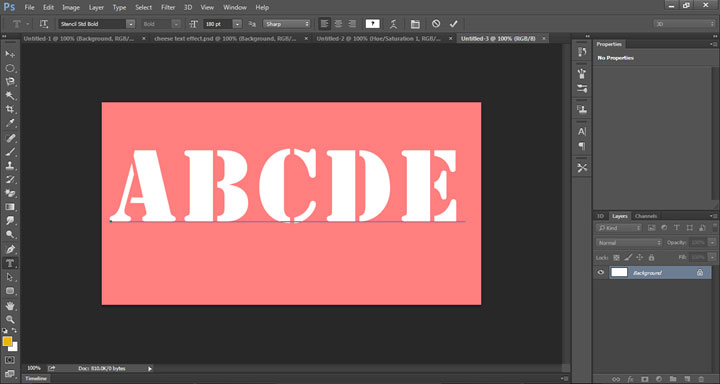Select the Gradient tool
The image size is (720, 384).
pyautogui.click(x=10, y=207)
